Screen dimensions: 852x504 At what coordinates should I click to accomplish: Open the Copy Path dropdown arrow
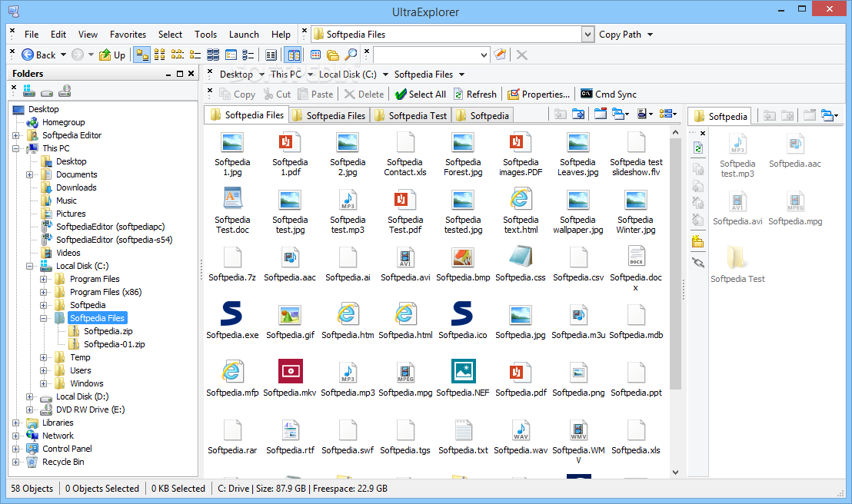pyautogui.click(x=650, y=35)
